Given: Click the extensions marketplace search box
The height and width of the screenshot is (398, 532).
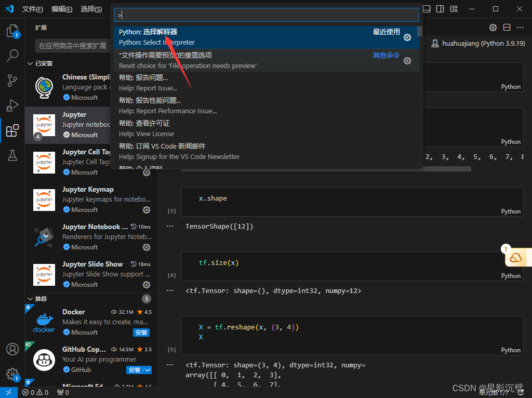Looking at the screenshot, I should coord(73,46).
